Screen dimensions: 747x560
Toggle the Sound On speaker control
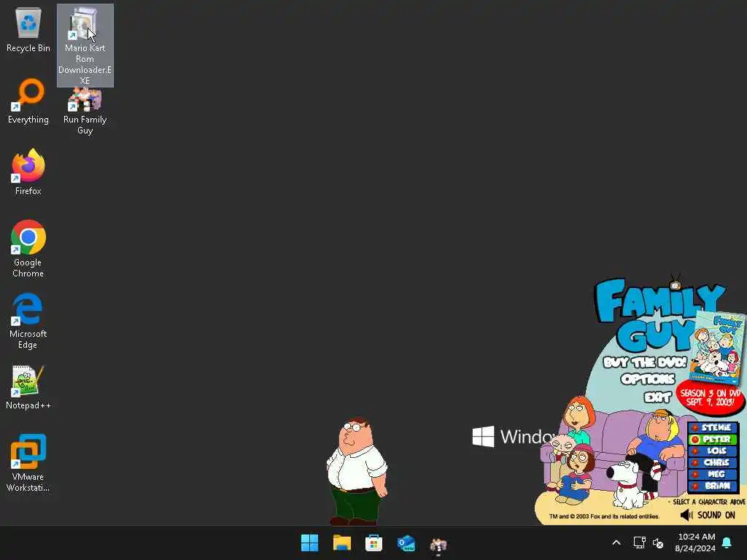point(708,516)
